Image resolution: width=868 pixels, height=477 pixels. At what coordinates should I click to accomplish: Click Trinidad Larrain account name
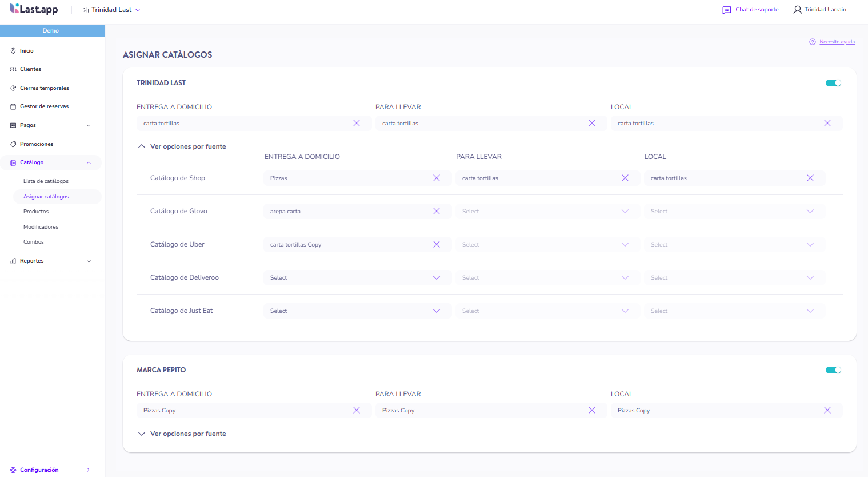coord(825,10)
